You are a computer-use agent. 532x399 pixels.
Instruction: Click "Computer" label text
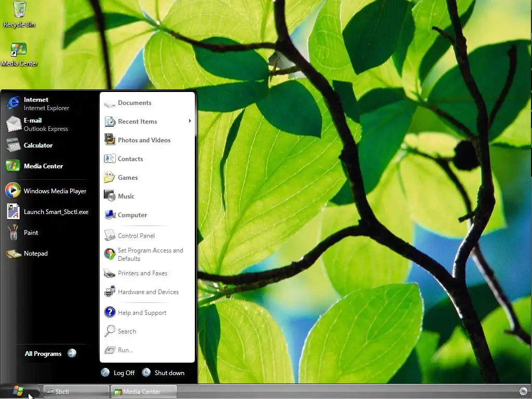tap(132, 215)
